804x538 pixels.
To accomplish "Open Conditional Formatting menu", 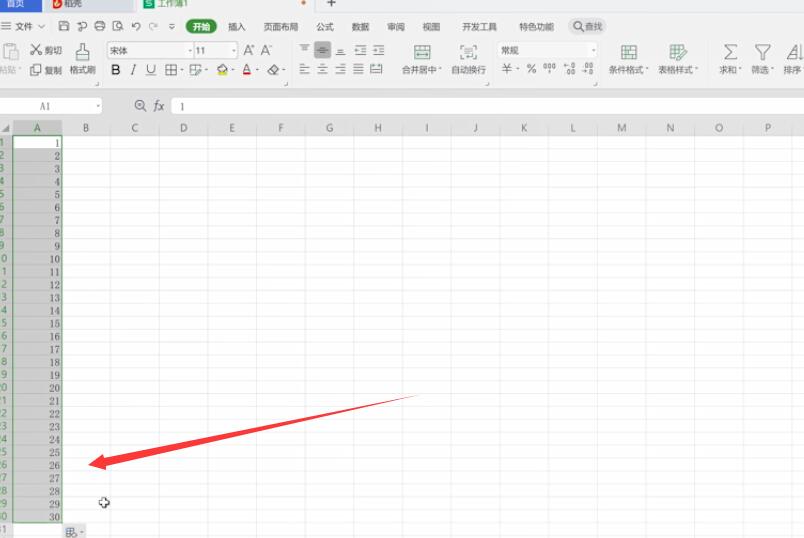I will click(629, 59).
